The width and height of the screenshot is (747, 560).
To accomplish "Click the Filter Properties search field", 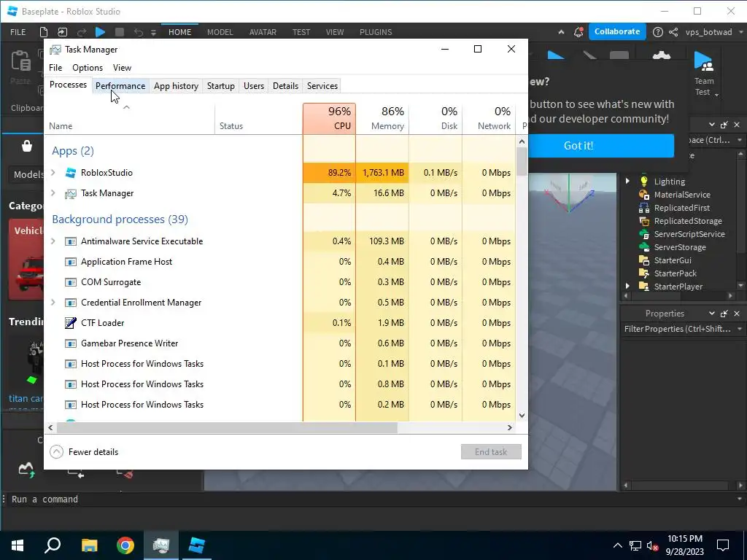I will coord(678,329).
